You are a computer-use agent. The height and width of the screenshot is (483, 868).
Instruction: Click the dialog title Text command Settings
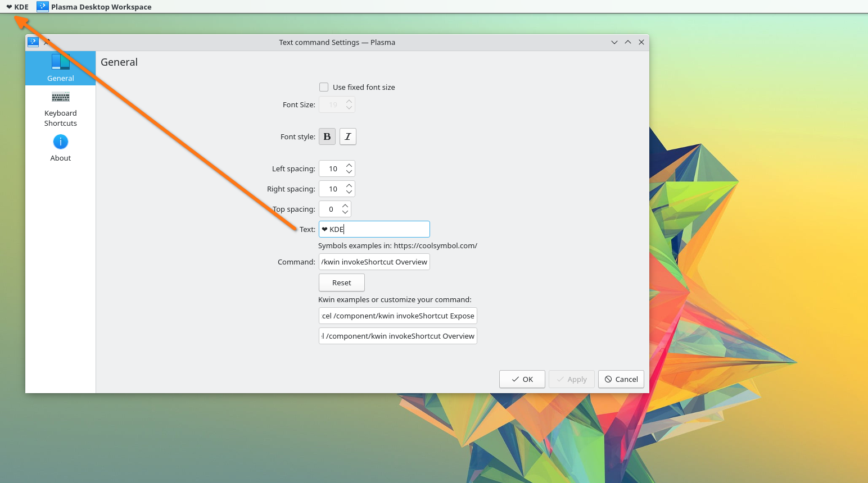[337, 42]
